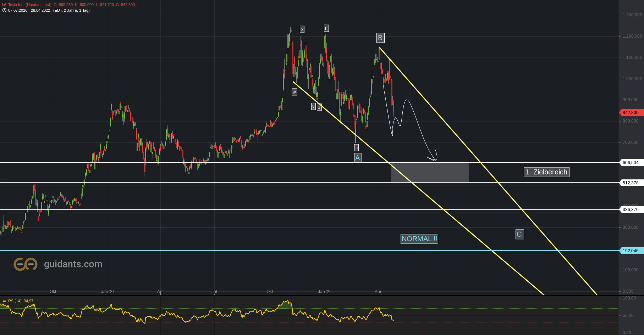
Task: Click wave label 'A' on the chart
Action: (358, 158)
